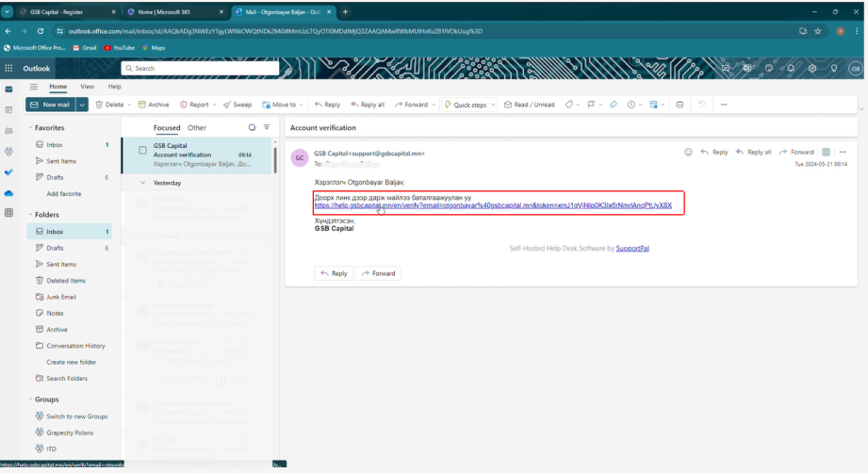
Task: Open the Outlook app launcher grid
Action: [x=8, y=68]
